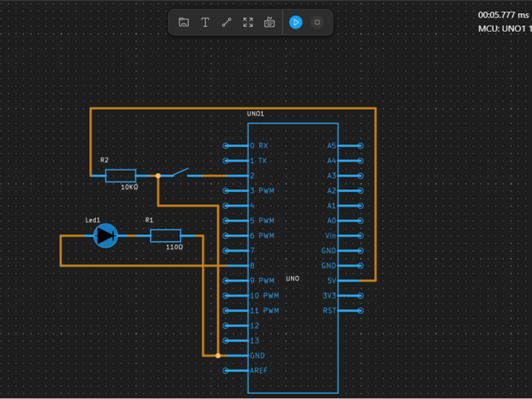Click the pin 12 endpoint circle

coord(226,326)
